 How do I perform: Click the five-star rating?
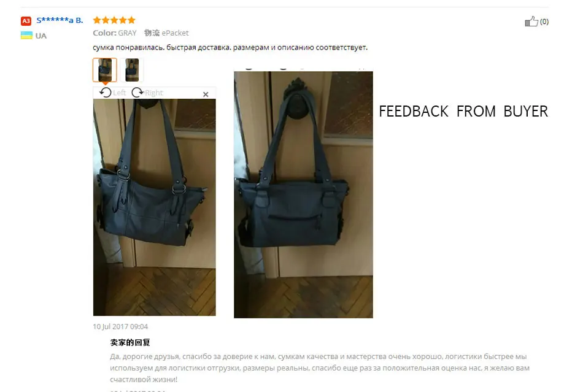point(114,20)
